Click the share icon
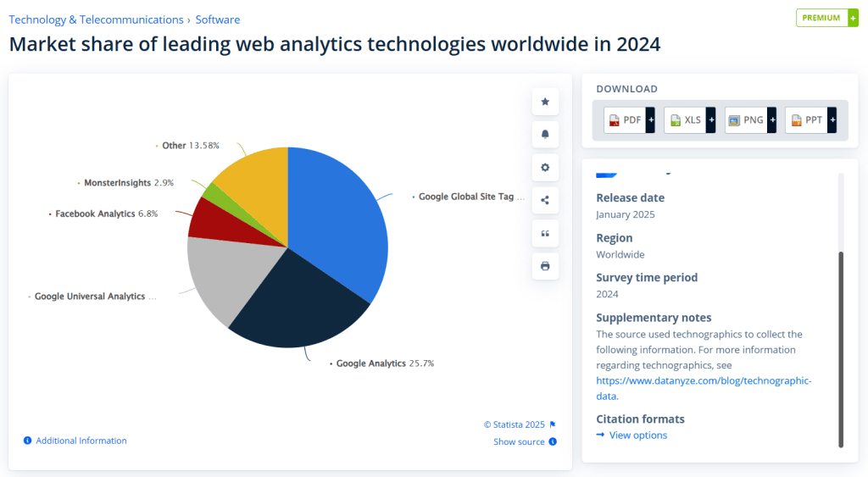868x477 pixels. 545,200
